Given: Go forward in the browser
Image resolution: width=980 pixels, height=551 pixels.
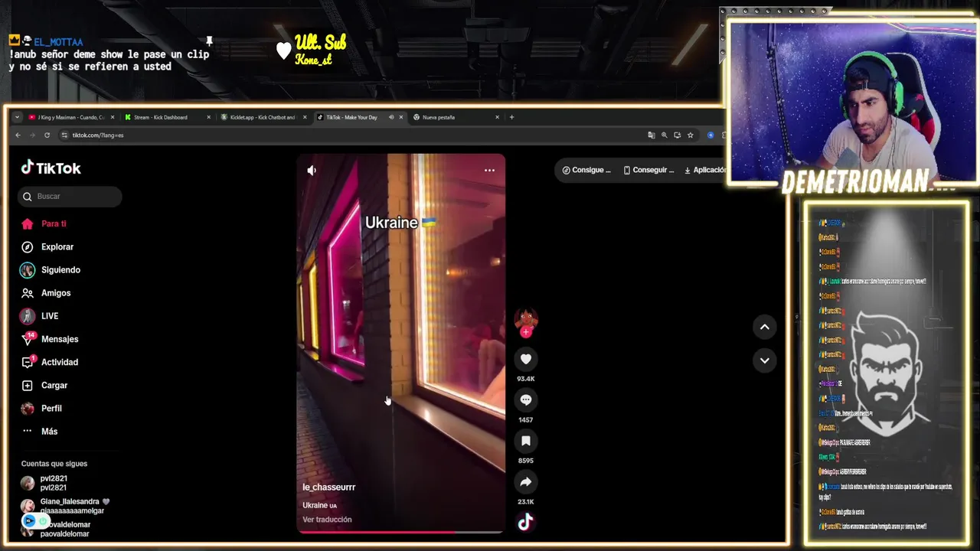Looking at the screenshot, I should (x=32, y=135).
